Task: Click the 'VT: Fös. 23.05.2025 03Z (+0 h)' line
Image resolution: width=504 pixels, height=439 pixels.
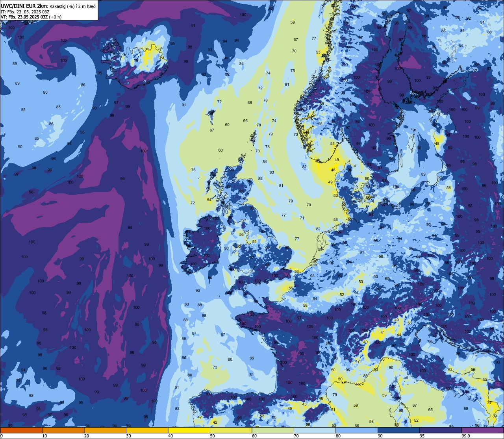Action: pyautogui.click(x=31, y=17)
